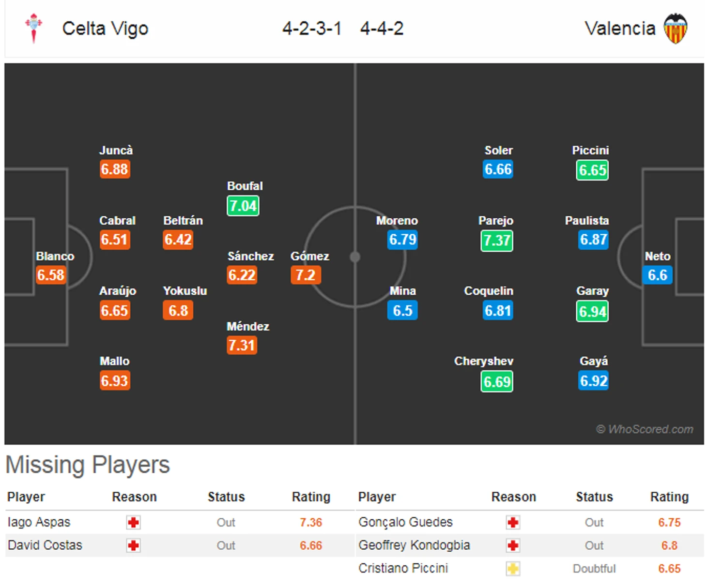Click the yellow doubtful icon for Cristiano Piccini
Viewport: 707px width, 588px height.
pyautogui.click(x=513, y=569)
